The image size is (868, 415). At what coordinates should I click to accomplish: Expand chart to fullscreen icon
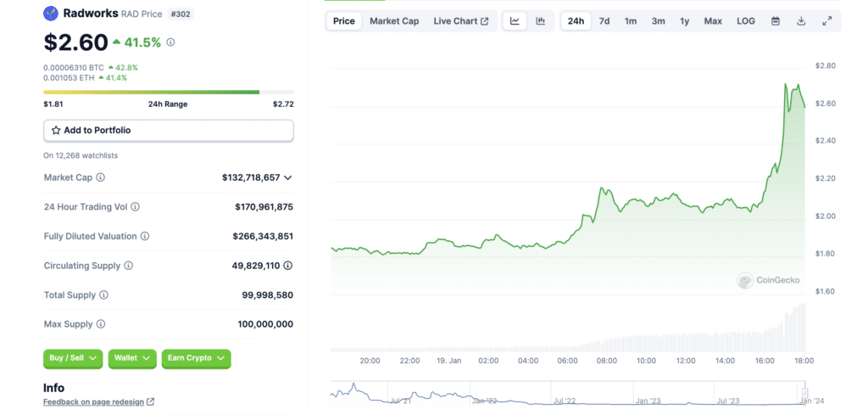click(x=827, y=21)
